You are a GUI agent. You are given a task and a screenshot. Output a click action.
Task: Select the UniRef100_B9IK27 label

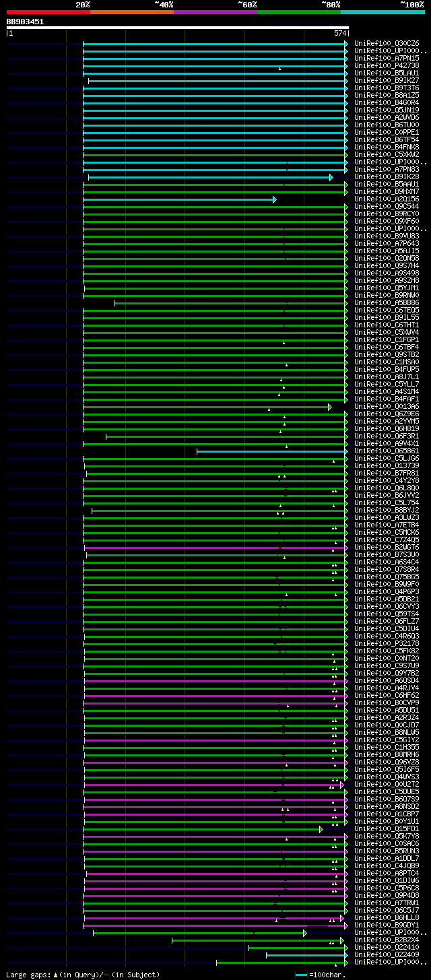pos(387,80)
